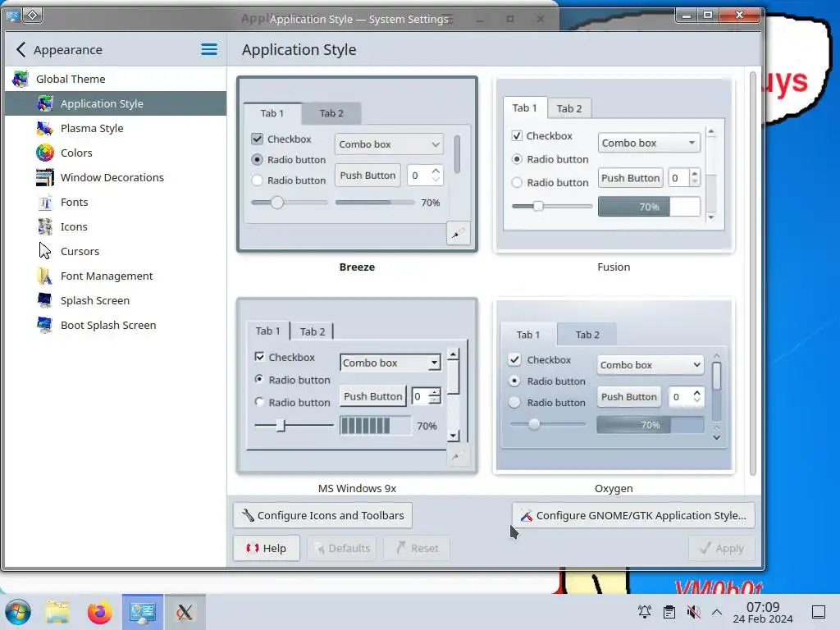The width and height of the screenshot is (840, 630).
Task: Click the pin icon in the titlebar
Action: coord(33,15)
